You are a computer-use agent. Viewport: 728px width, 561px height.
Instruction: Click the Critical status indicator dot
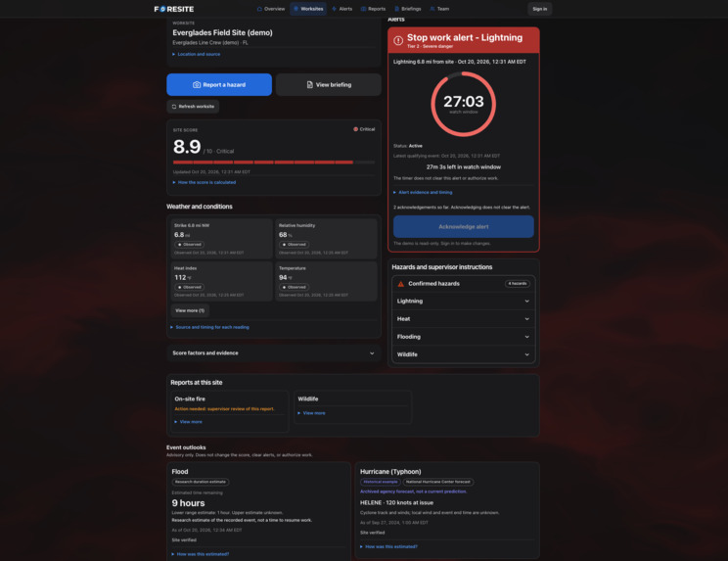tap(355, 129)
